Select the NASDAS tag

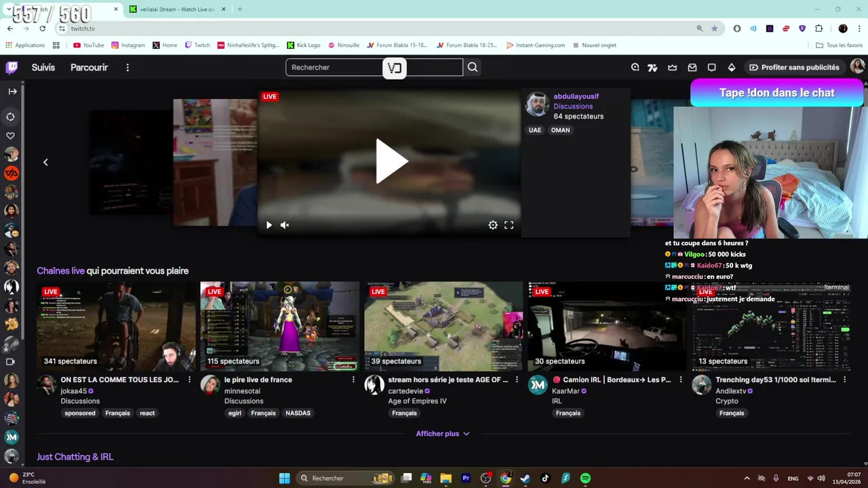pyautogui.click(x=298, y=413)
